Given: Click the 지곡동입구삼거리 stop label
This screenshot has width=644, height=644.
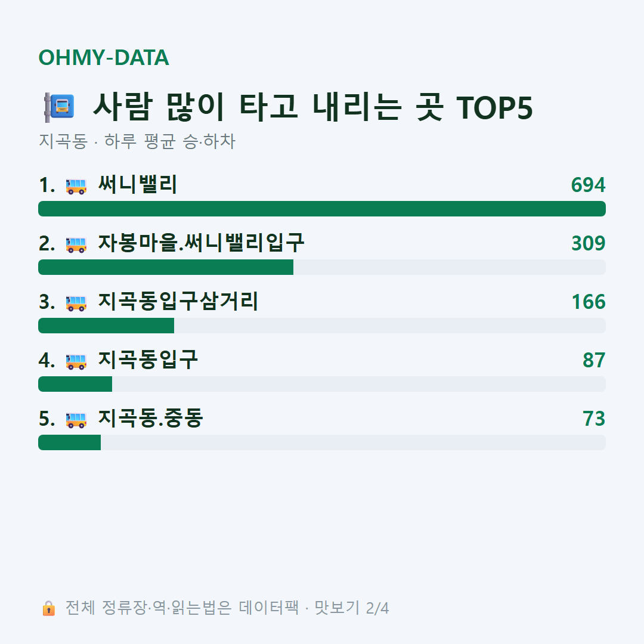Looking at the screenshot, I should [178, 302].
